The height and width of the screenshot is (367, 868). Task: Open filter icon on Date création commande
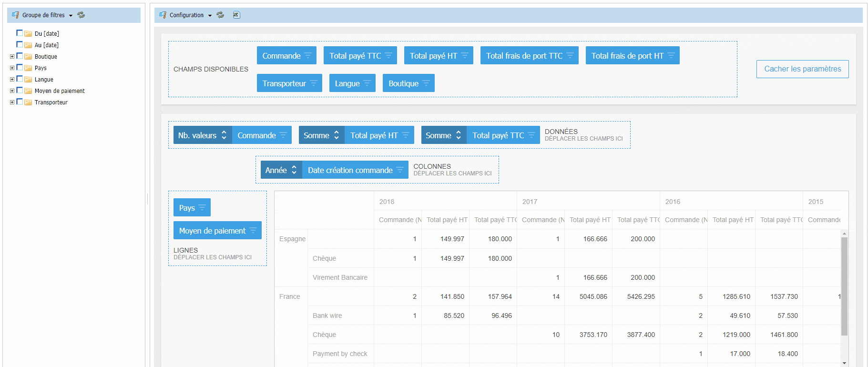(400, 170)
